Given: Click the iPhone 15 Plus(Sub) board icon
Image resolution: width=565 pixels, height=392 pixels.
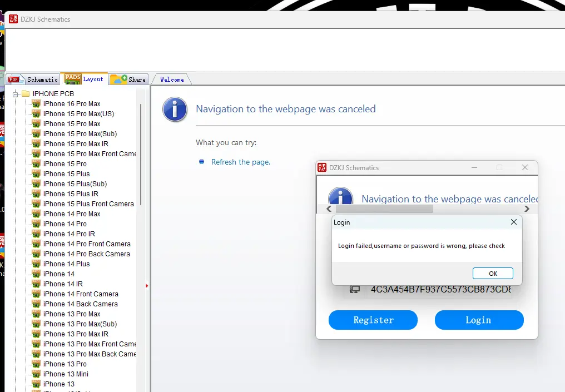Looking at the screenshot, I should [x=36, y=184].
